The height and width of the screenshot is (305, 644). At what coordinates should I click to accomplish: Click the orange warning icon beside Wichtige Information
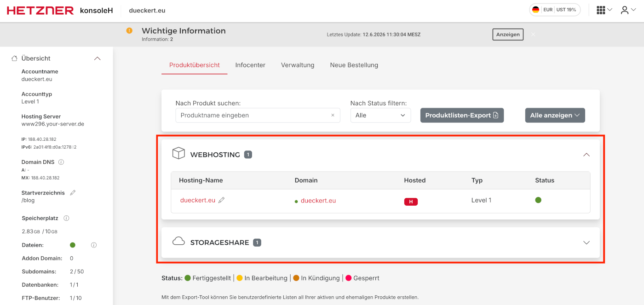coord(129,31)
